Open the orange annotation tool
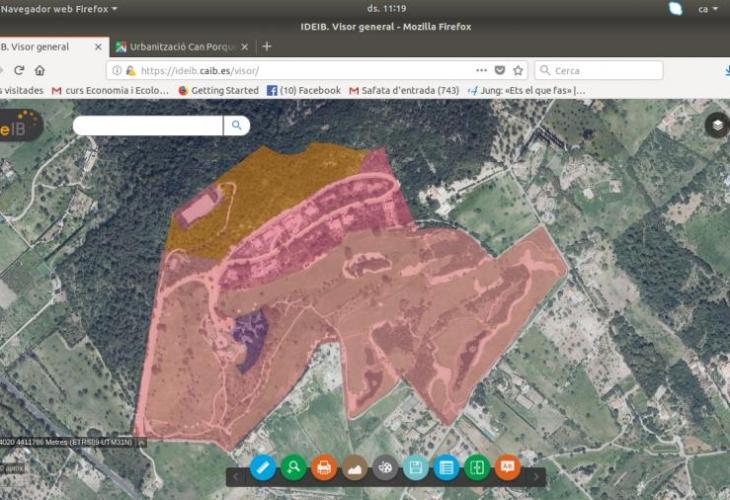Screen dimensions: 730x500 tap(507, 467)
